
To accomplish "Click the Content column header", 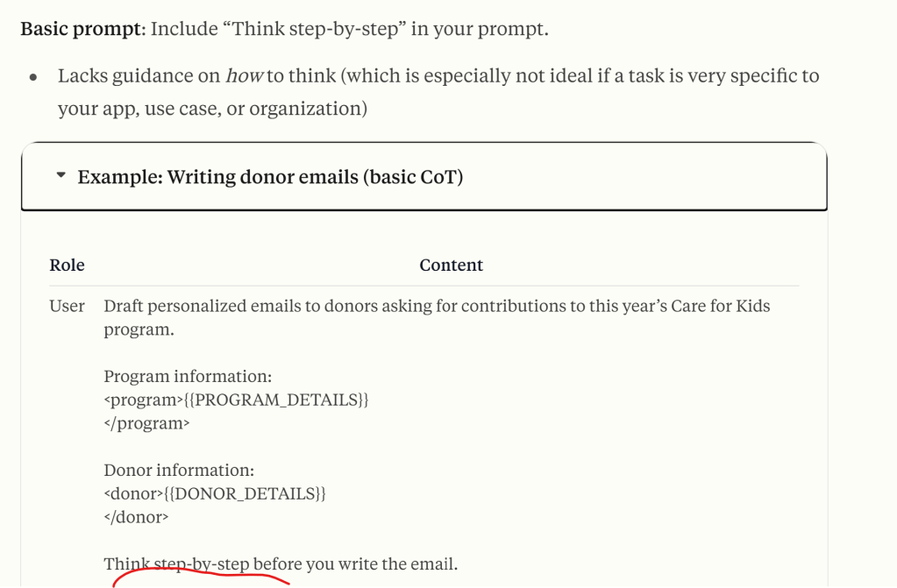I will coord(451,265).
